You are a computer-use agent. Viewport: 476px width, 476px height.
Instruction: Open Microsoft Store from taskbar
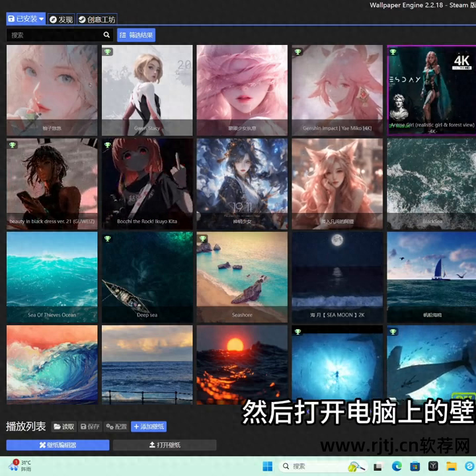click(x=415, y=466)
